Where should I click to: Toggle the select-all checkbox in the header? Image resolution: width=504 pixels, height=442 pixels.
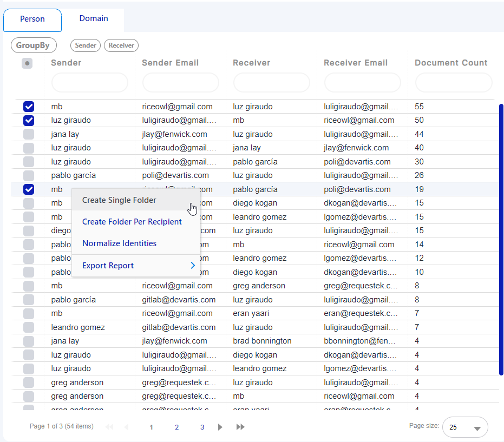pos(27,63)
